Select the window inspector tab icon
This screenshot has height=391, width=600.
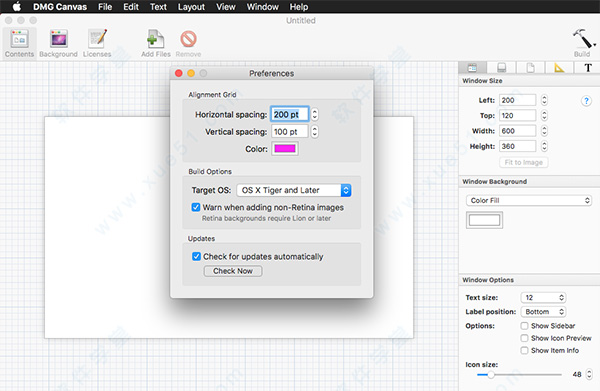click(x=473, y=68)
